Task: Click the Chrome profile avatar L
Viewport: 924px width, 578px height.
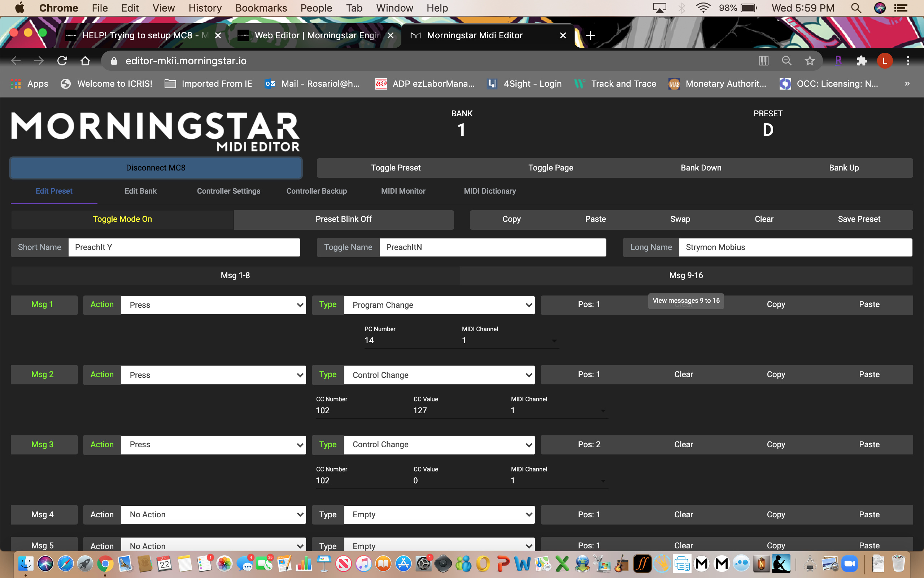Action: coord(885,61)
